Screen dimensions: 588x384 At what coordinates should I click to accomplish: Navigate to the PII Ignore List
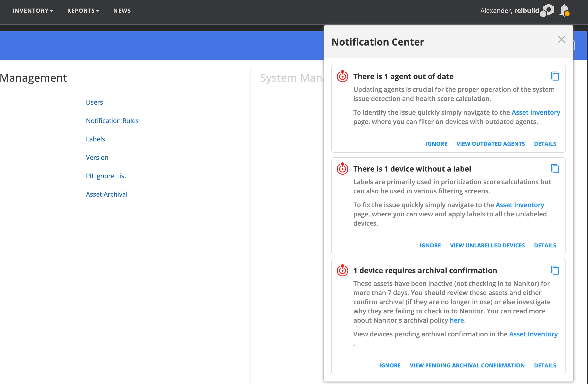click(106, 176)
